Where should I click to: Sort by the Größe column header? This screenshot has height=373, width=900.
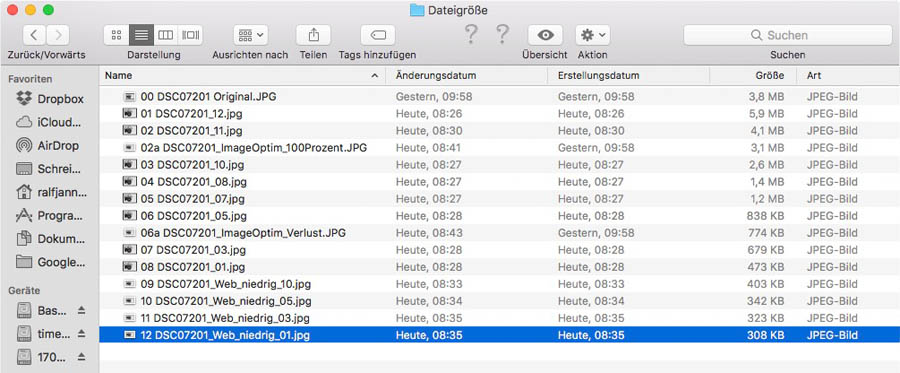point(753,76)
